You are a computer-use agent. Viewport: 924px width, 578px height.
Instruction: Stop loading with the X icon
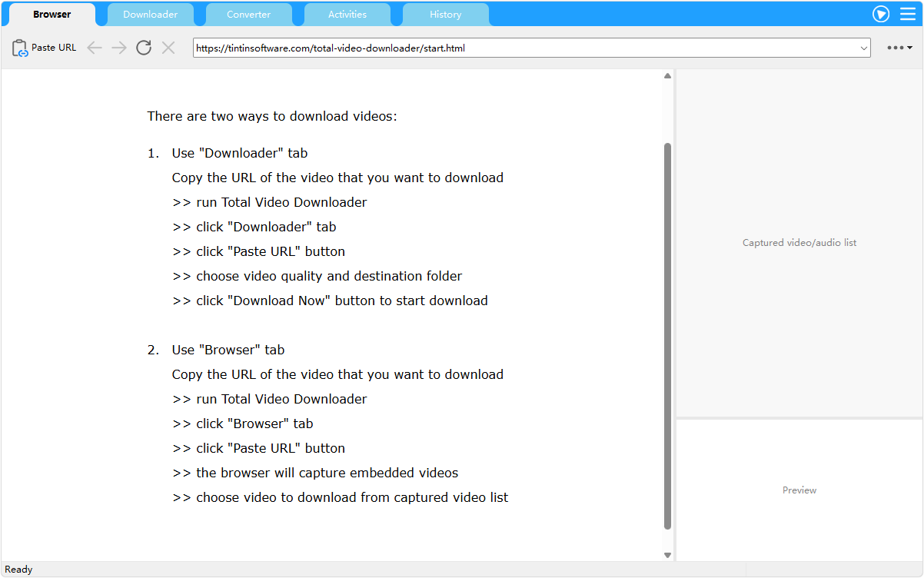168,48
